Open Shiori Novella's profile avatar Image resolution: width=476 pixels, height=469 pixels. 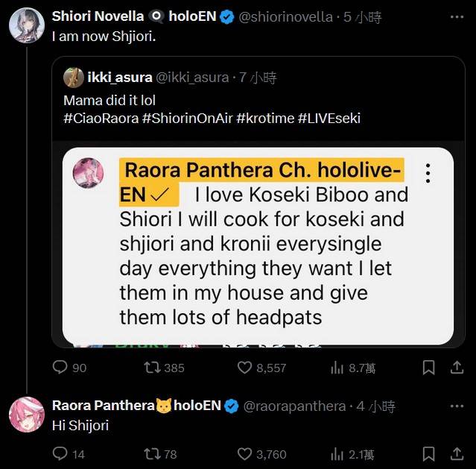(x=26, y=25)
